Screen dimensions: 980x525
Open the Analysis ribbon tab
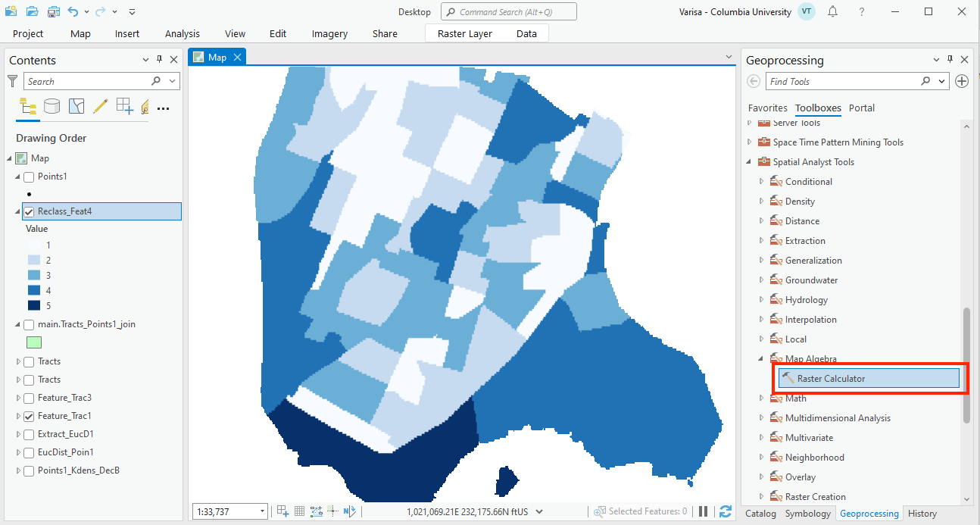(x=182, y=33)
